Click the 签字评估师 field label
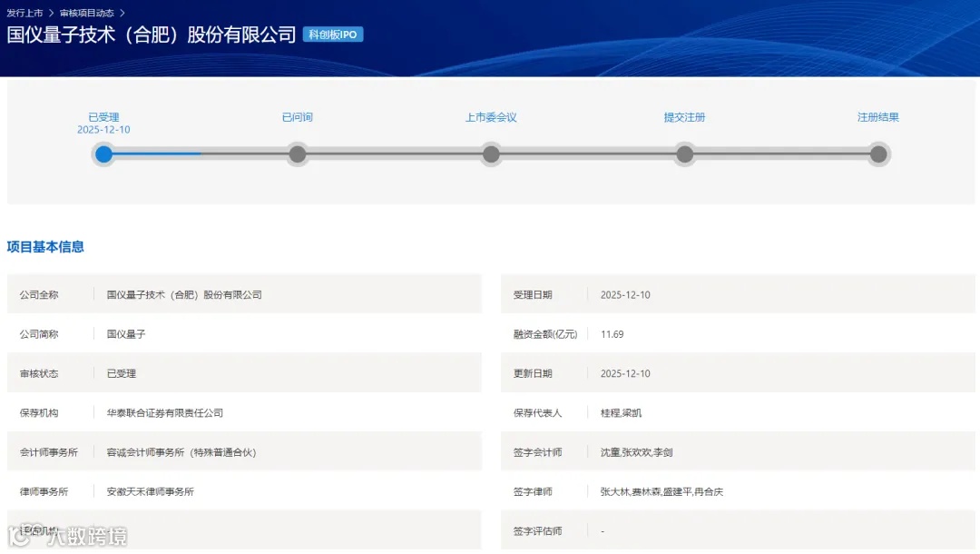Screen dimensions: 980x554 point(537,531)
